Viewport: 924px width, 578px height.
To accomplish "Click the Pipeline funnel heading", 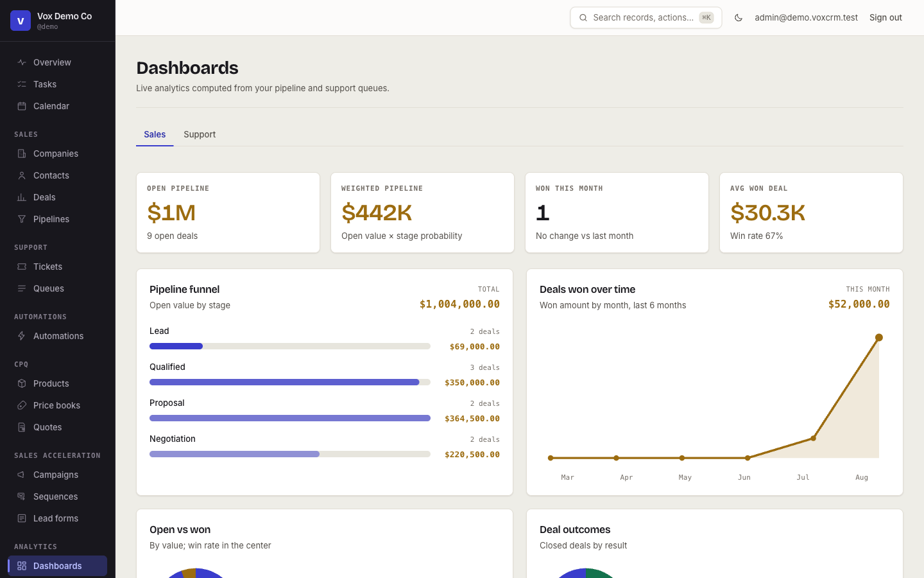I will (184, 290).
